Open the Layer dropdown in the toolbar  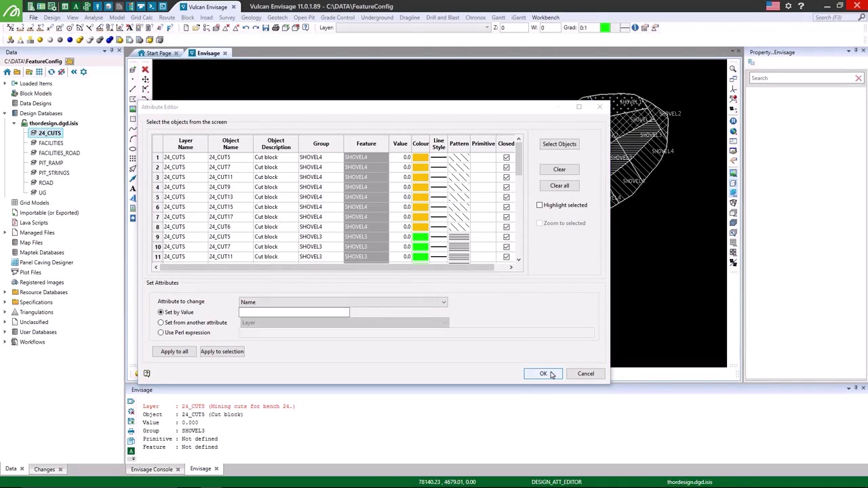[486, 28]
